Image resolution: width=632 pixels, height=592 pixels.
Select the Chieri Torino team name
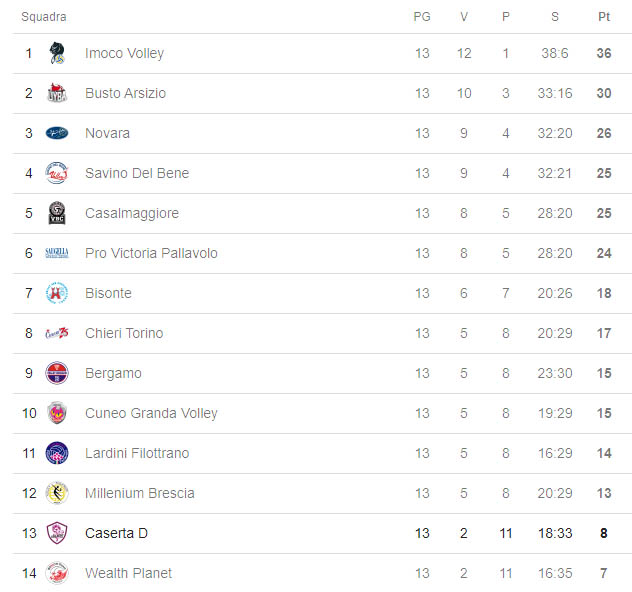tap(124, 333)
